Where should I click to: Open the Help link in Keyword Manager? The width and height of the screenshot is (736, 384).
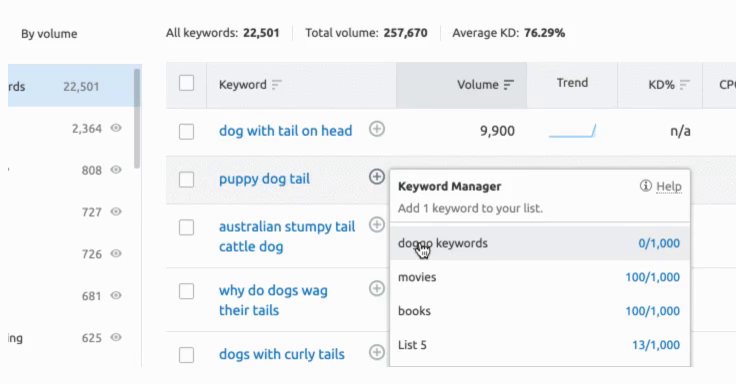(x=669, y=186)
